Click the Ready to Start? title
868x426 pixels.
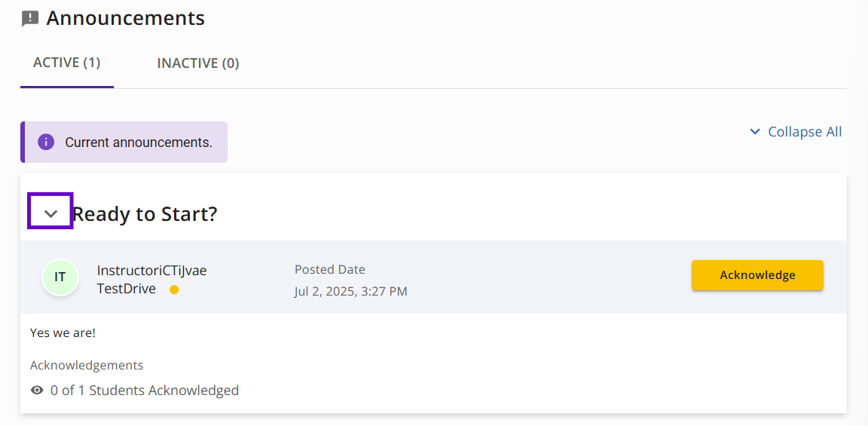point(145,214)
